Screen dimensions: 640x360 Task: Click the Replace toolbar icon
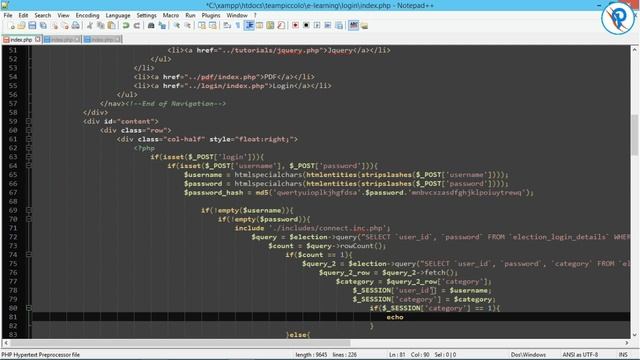click(x=162, y=25)
